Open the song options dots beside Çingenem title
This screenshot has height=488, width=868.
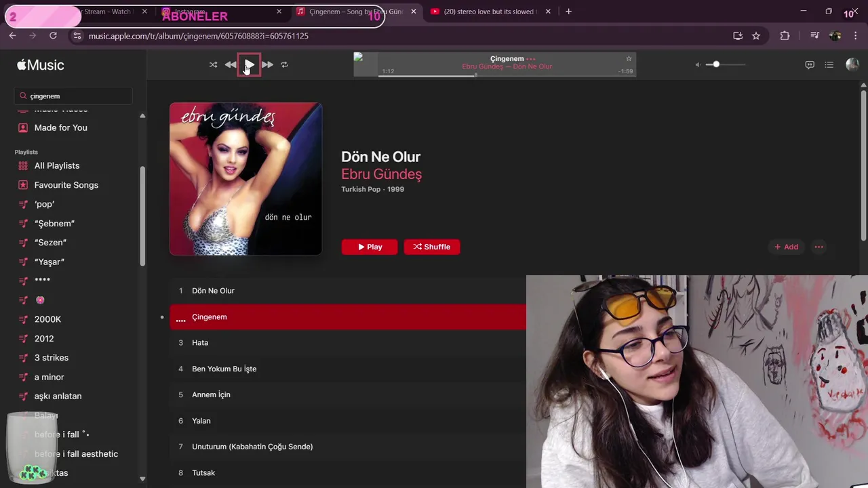tap(531, 59)
